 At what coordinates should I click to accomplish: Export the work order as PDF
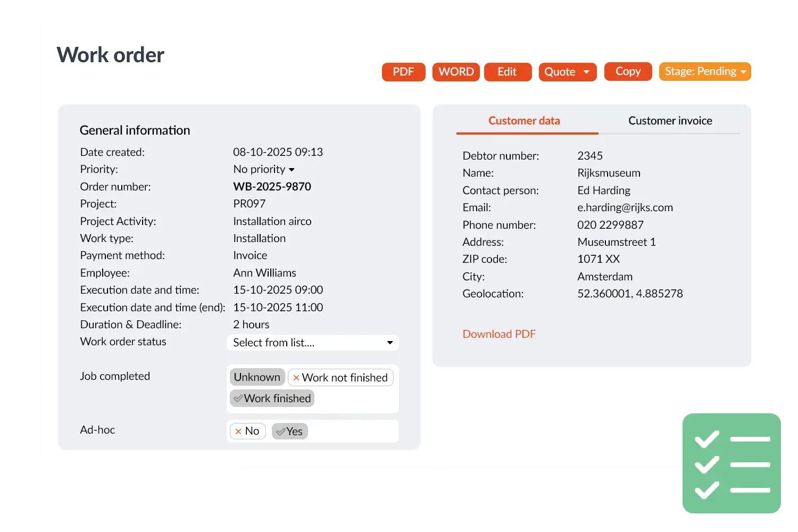pos(403,72)
